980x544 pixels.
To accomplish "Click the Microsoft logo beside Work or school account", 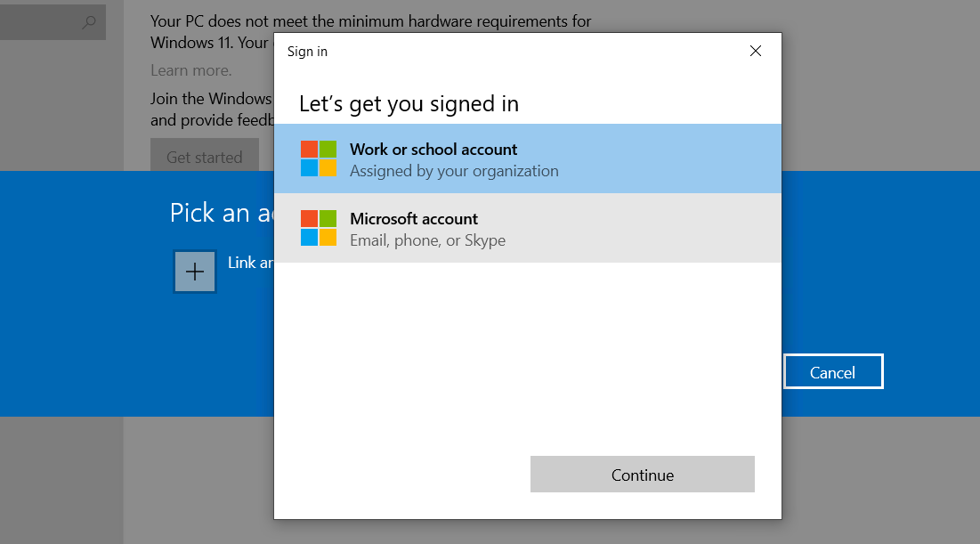I will click(x=318, y=158).
